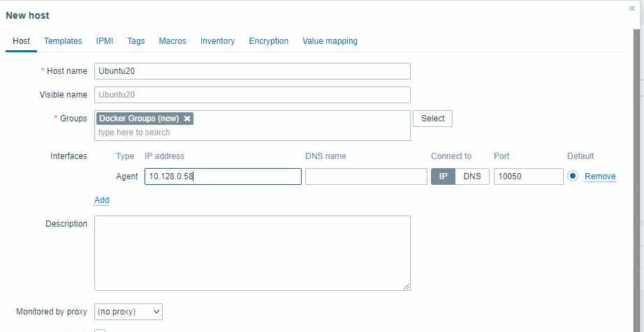
Task: Open the IPMI tab
Action: coord(104,41)
